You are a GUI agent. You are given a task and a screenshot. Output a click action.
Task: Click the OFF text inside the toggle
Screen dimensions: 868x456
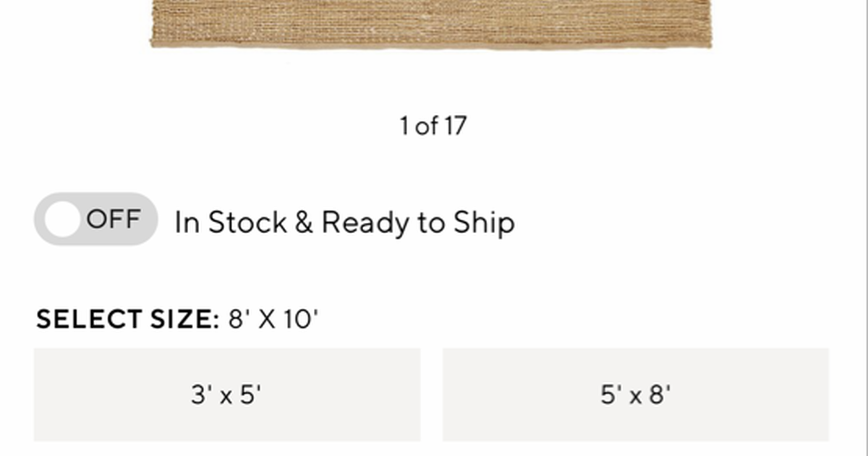tap(113, 219)
